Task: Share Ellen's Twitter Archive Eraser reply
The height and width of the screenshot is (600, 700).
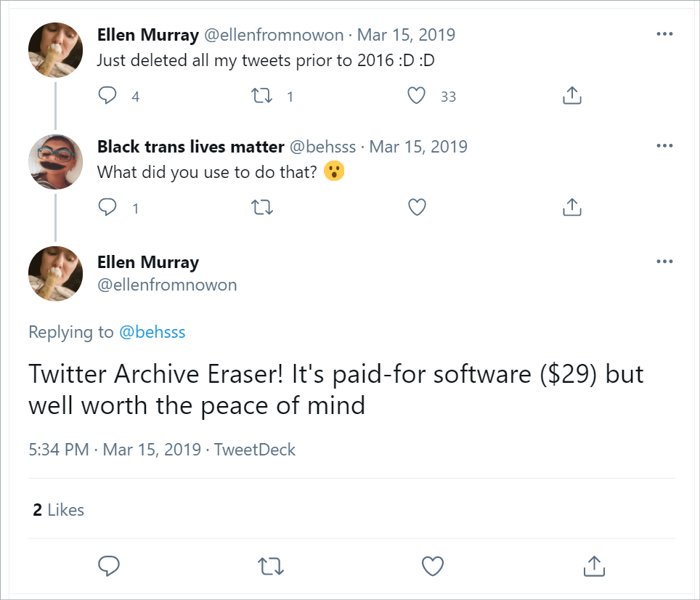Action: pyautogui.click(x=594, y=566)
